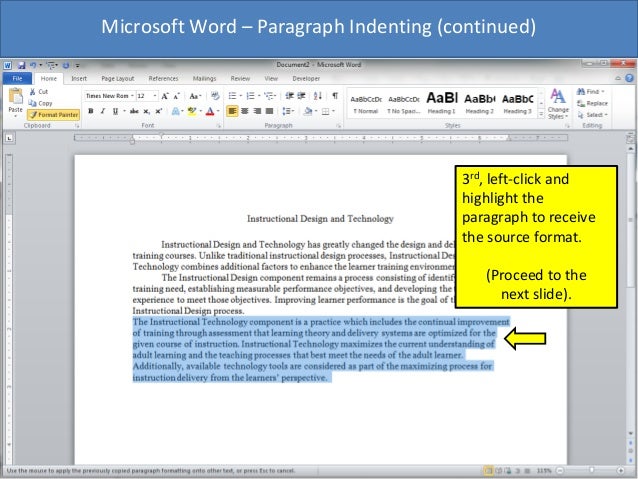This screenshot has width=638, height=479.
Task: Click the Subscript icon
Action: pyautogui.click(x=146, y=111)
